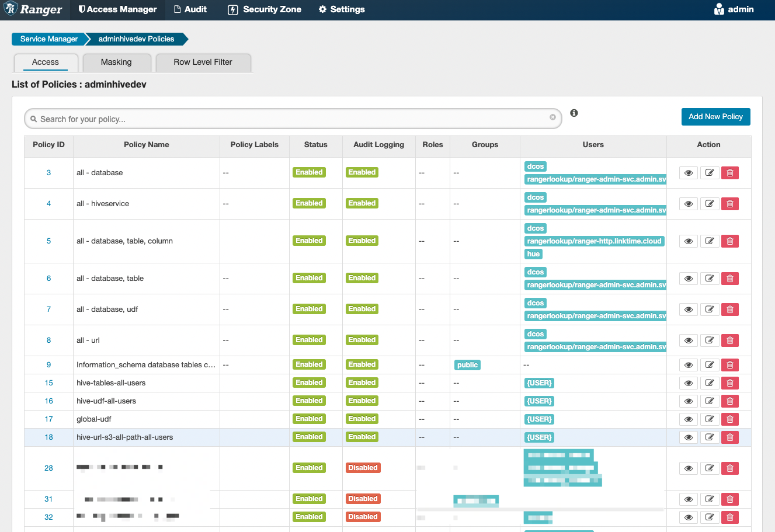
Task: Delete the hive-udf-all-users policy
Action: 730,401
